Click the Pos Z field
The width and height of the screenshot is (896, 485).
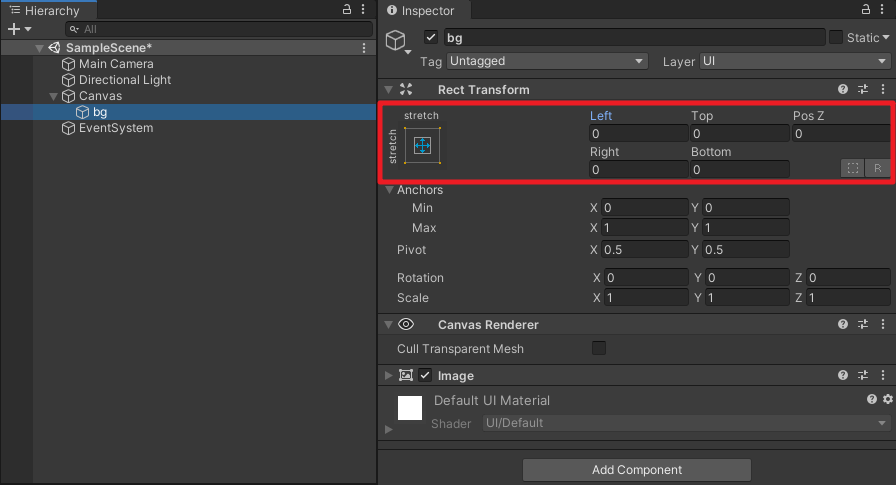tap(841, 134)
